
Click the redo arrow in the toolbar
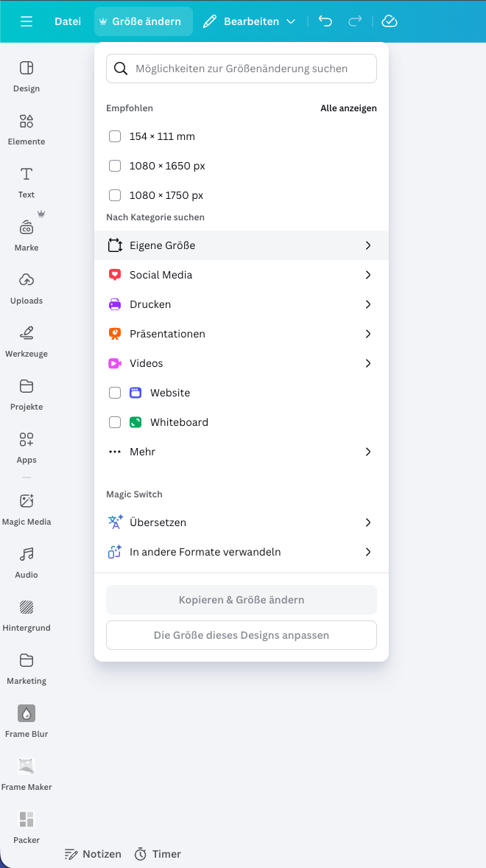tap(355, 21)
